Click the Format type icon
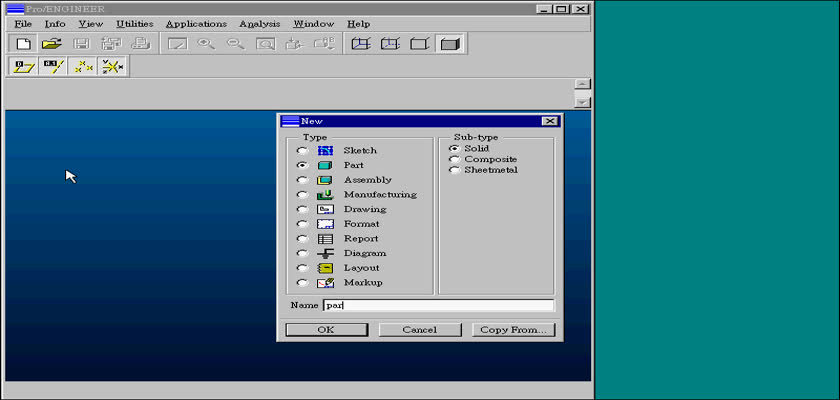840x400 pixels. [325, 224]
